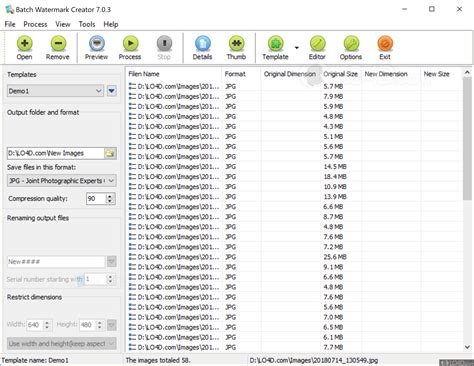Screen dimensions: 474x366
Task: Sort by Original Size column header
Action: tap(341, 74)
